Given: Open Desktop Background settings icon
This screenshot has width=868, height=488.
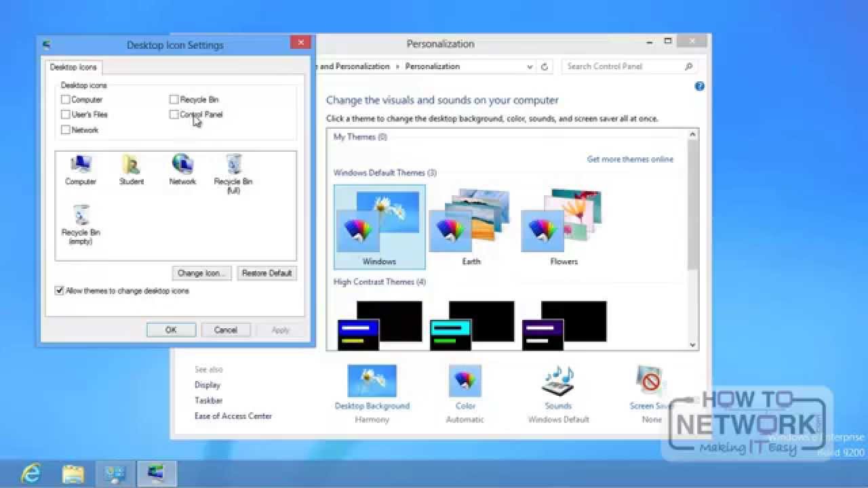Looking at the screenshot, I should pos(372,381).
